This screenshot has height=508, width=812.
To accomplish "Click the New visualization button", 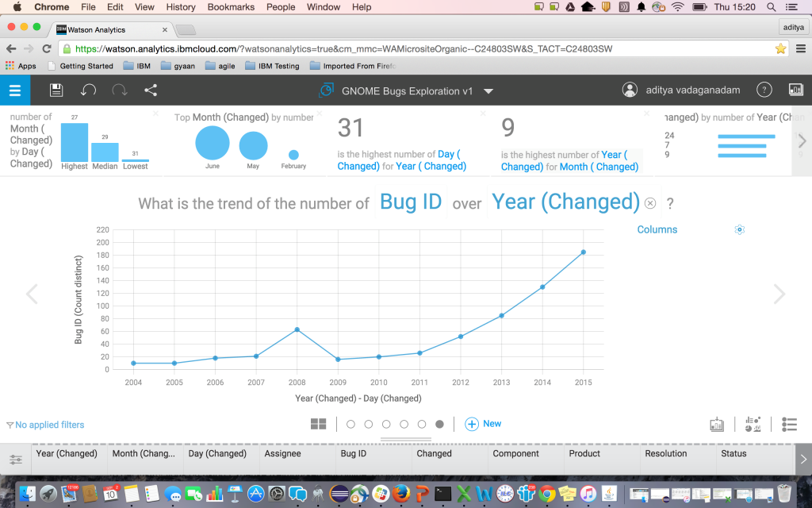I will click(x=483, y=424).
